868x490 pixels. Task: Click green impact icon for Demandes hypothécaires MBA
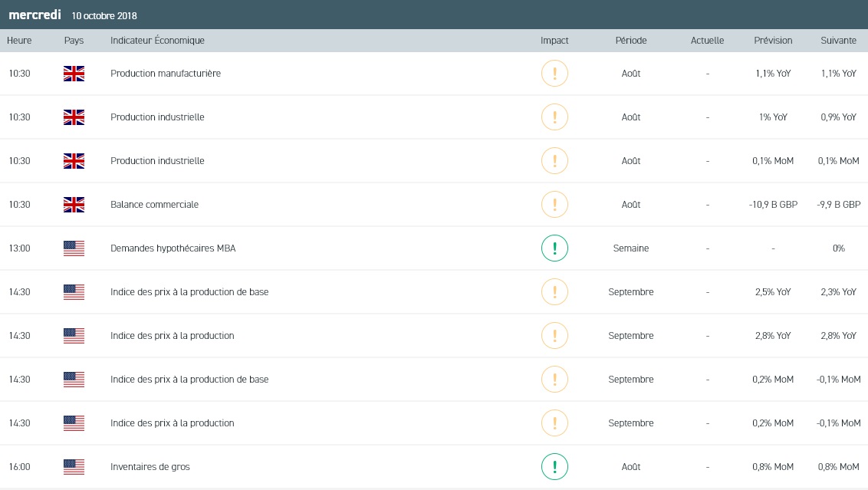click(554, 248)
